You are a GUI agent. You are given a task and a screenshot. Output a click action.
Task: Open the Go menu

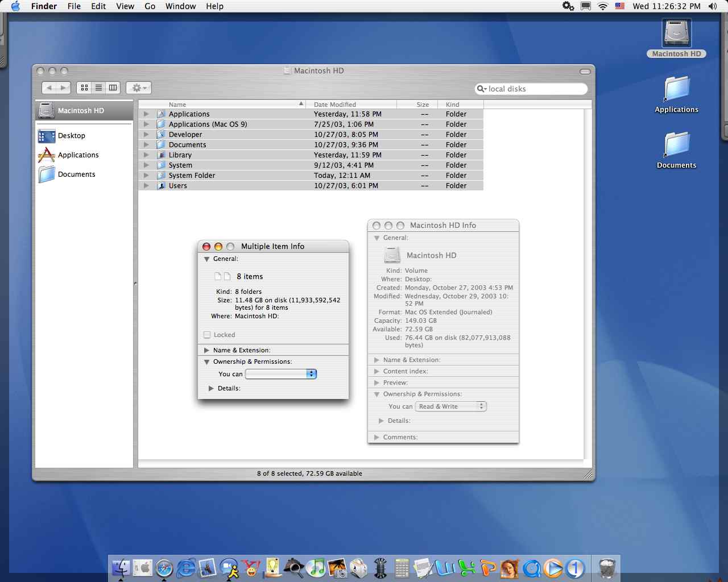click(150, 6)
